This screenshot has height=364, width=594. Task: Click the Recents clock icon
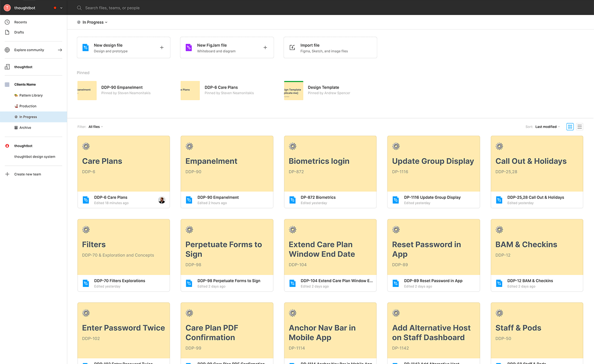(7, 22)
